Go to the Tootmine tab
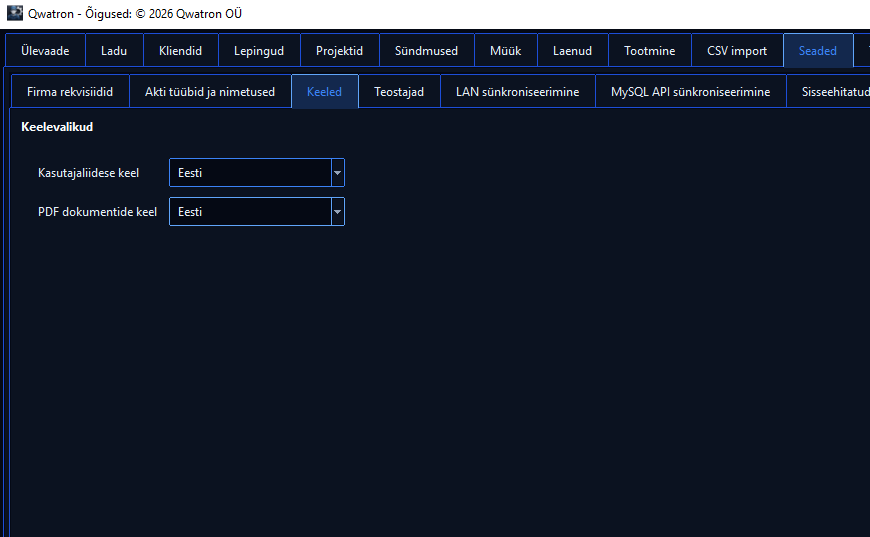 coord(650,50)
